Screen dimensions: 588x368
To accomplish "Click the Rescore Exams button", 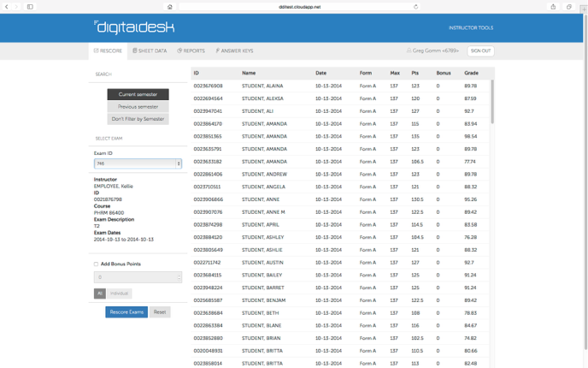I will click(126, 312).
